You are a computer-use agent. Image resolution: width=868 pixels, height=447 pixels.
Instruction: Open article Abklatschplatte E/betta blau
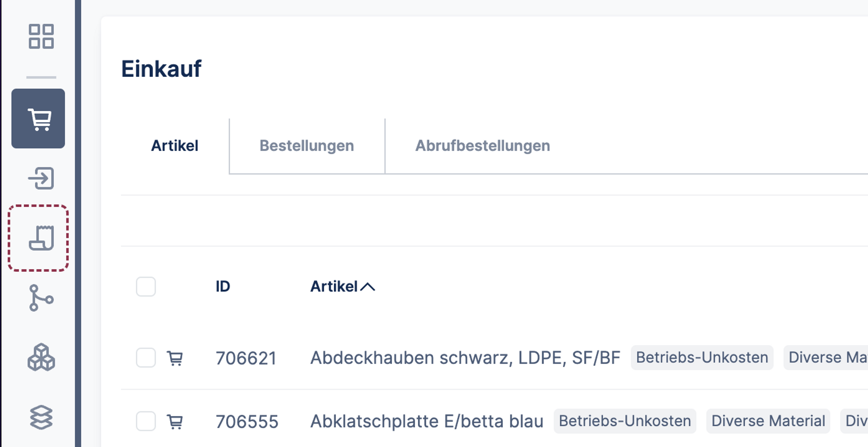pyautogui.click(x=427, y=421)
